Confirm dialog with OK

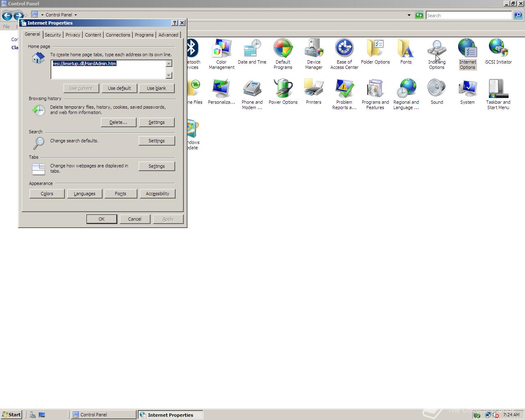coord(102,219)
